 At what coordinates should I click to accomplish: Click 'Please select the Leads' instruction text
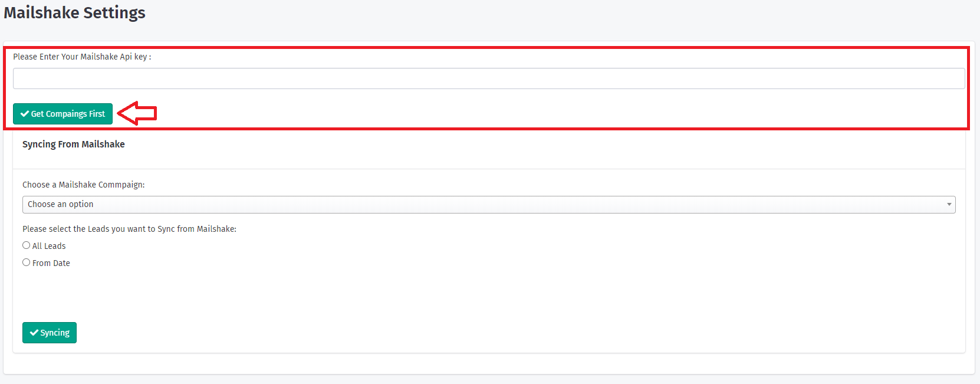click(129, 229)
